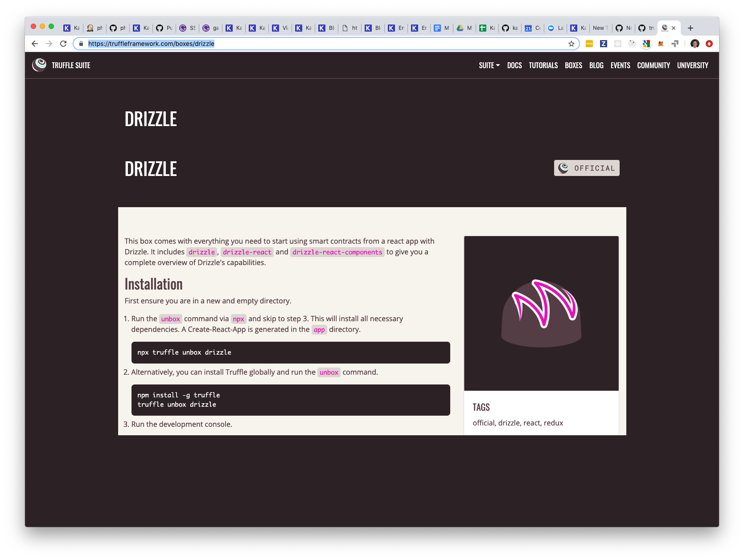Open the Zotero Connector extension
The image size is (744, 560).
pyautogui.click(x=604, y=44)
